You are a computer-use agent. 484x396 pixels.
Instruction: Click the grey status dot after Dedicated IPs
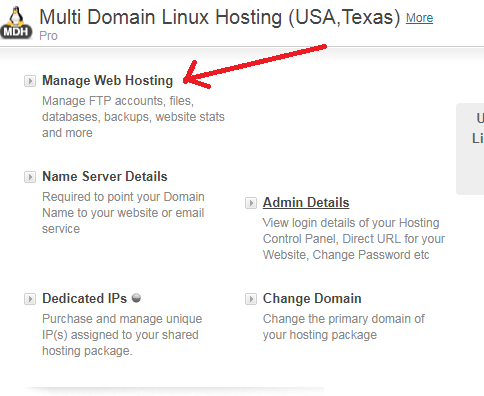point(136,298)
